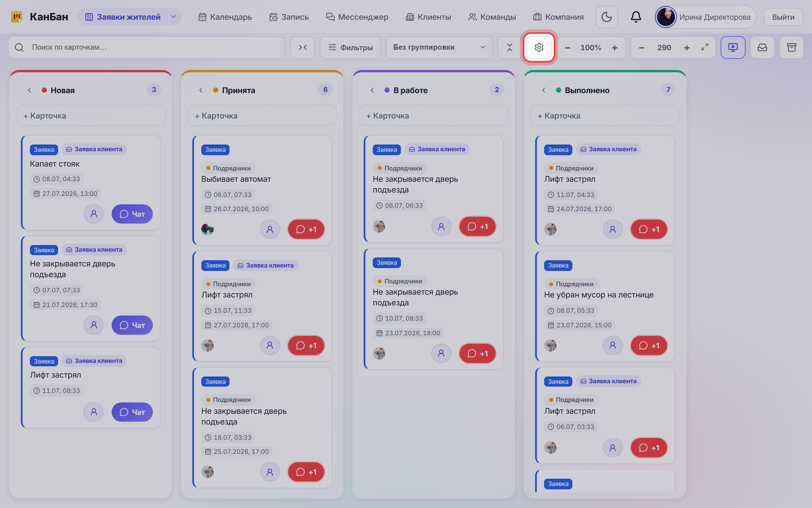Collapse the Принята column

pos(201,90)
